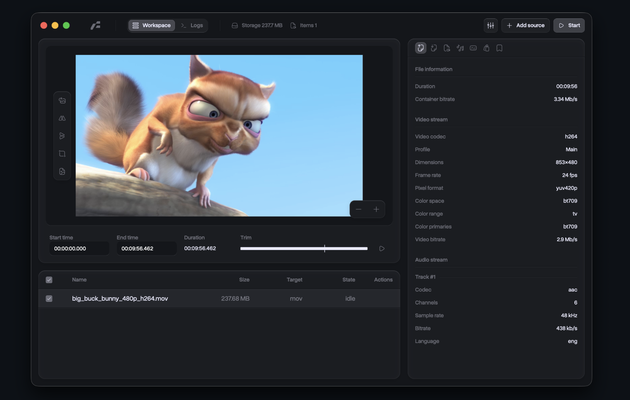The image size is (630, 400).
Task: Click the snapshot image file icon in sidebar
Action: point(62,171)
